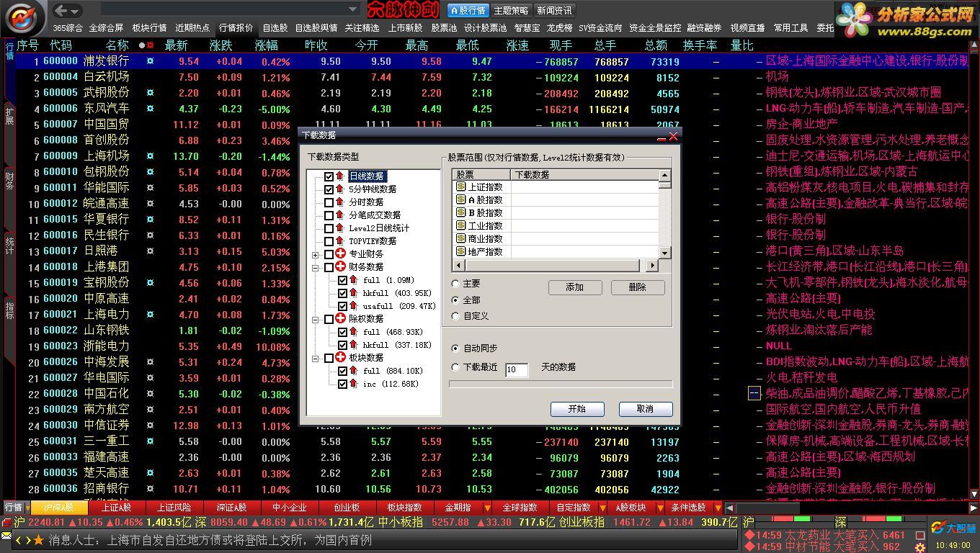Open the 条件选股 tab dropdown arrow
The image size is (980, 553).
click(x=718, y=508)
